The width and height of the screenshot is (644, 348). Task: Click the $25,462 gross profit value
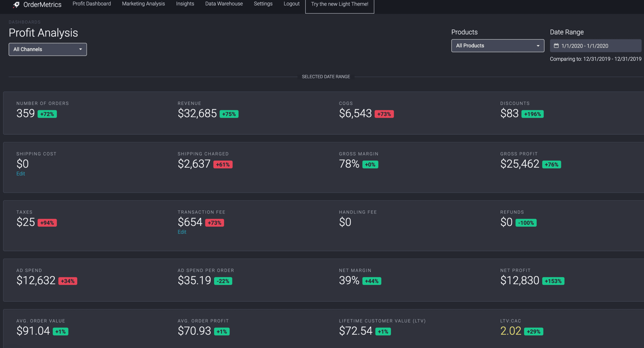coord(519,164)
